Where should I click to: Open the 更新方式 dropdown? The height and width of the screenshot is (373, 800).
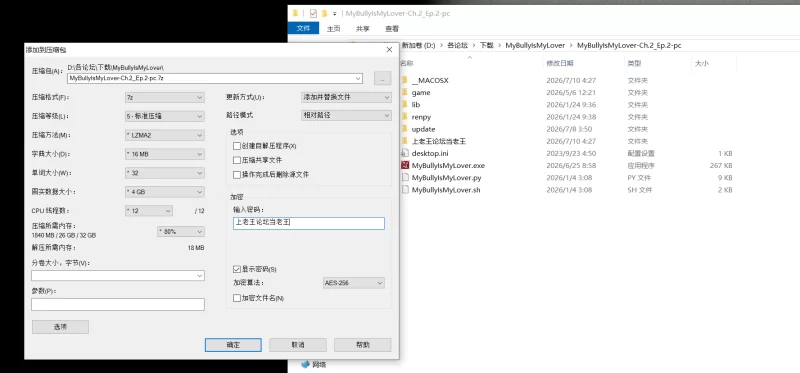346,97
